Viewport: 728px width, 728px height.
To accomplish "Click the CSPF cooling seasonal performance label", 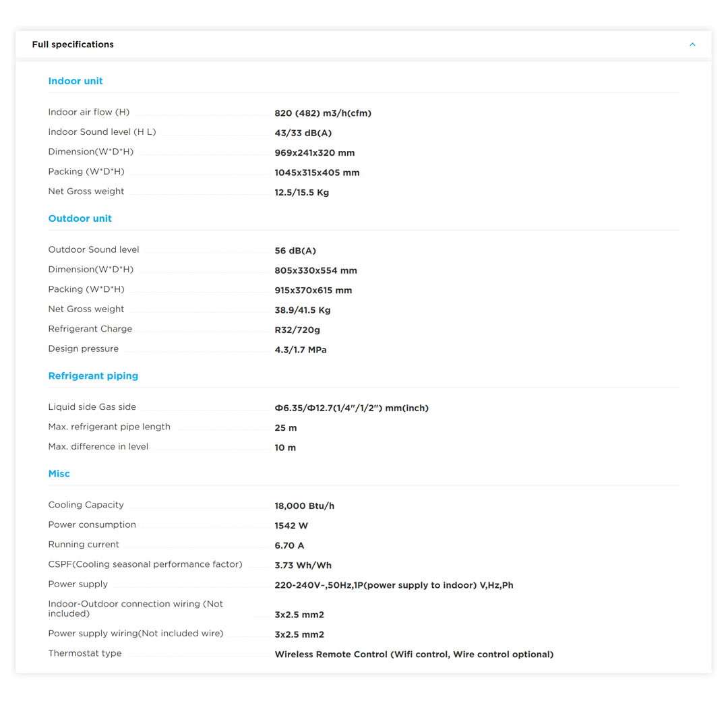I will tap(145, 564).
